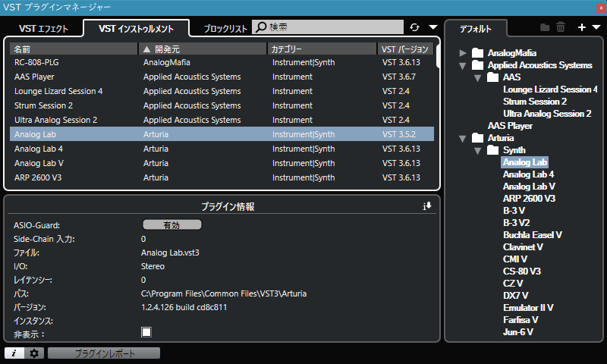Sort by 名前 column header
607x364 pixels.
tap(74, 49)
